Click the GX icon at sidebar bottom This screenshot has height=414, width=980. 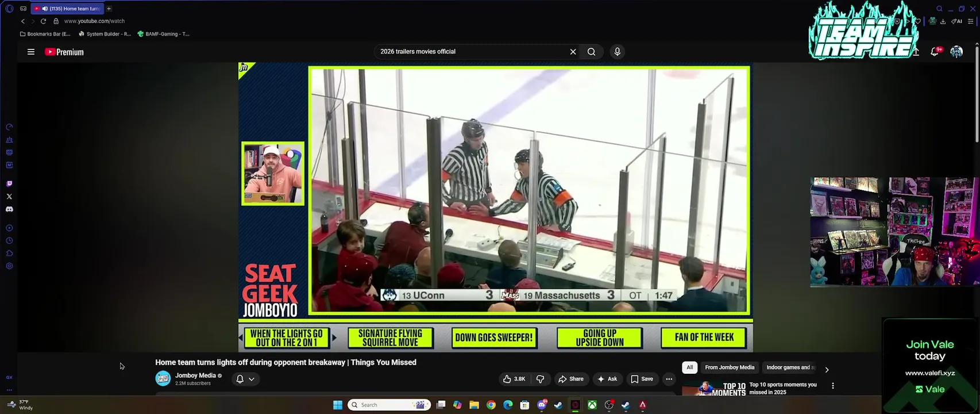click(9, 378)
